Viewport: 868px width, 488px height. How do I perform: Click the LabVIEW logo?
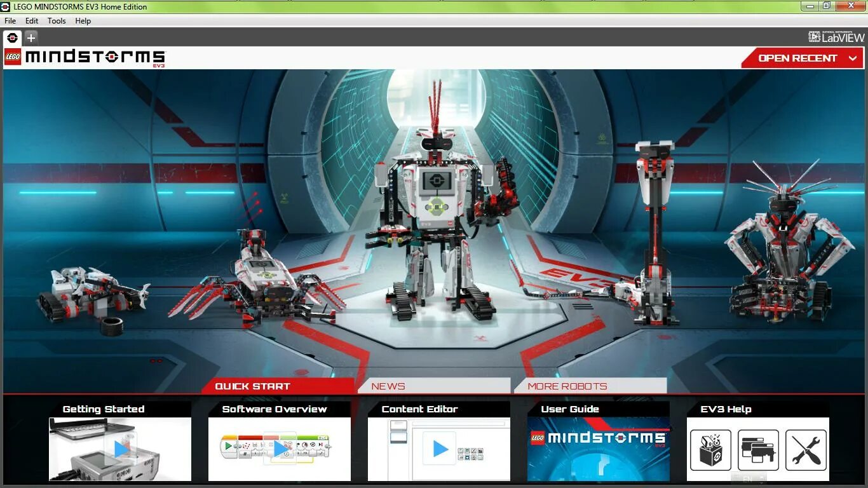click(836, 37)
